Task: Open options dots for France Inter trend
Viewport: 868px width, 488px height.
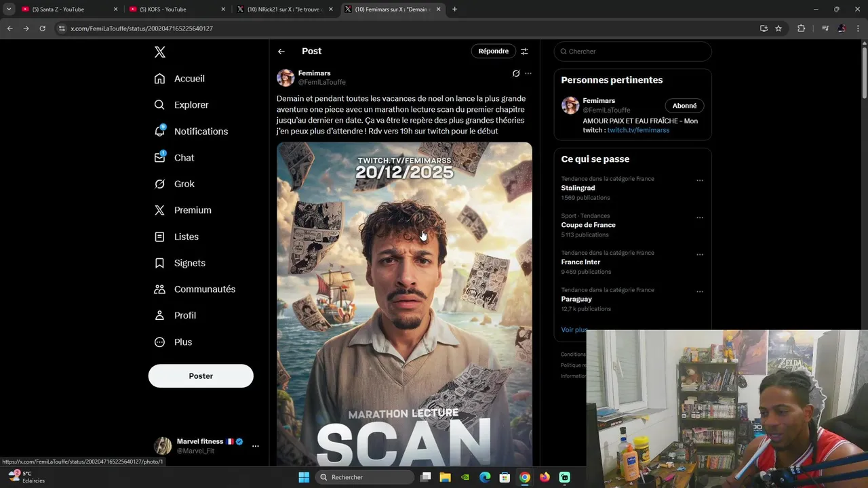Action: point(700,255)
